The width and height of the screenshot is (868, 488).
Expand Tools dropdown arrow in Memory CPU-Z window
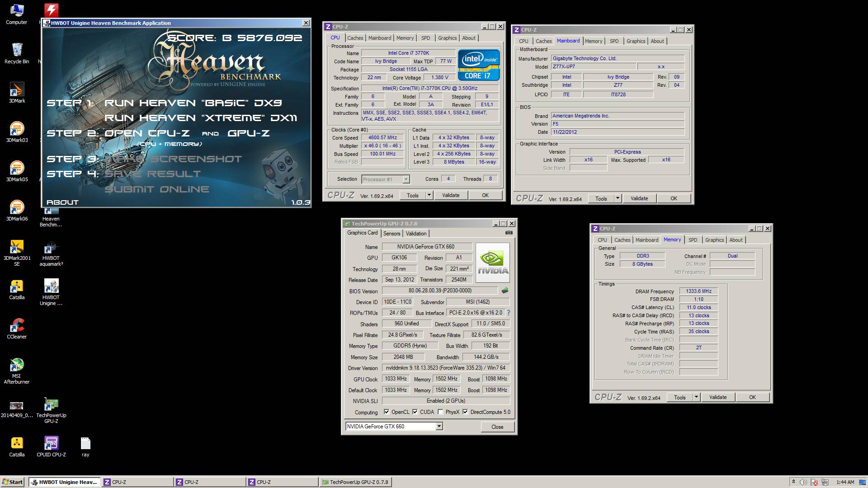(696, 397)
